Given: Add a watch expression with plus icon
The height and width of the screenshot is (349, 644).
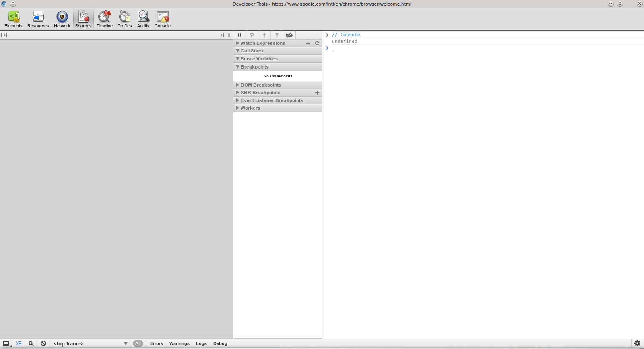Looking at the screenshot, I should coord(308,43).
